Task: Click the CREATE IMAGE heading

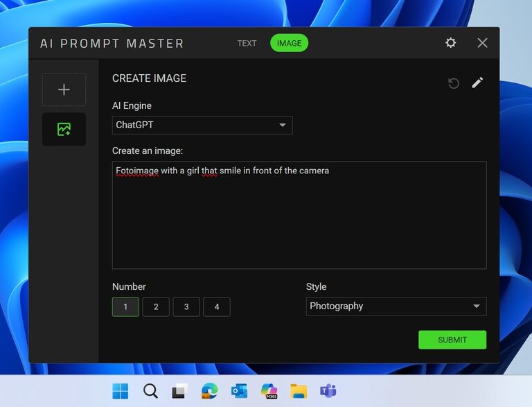Action: coord(150,78)
